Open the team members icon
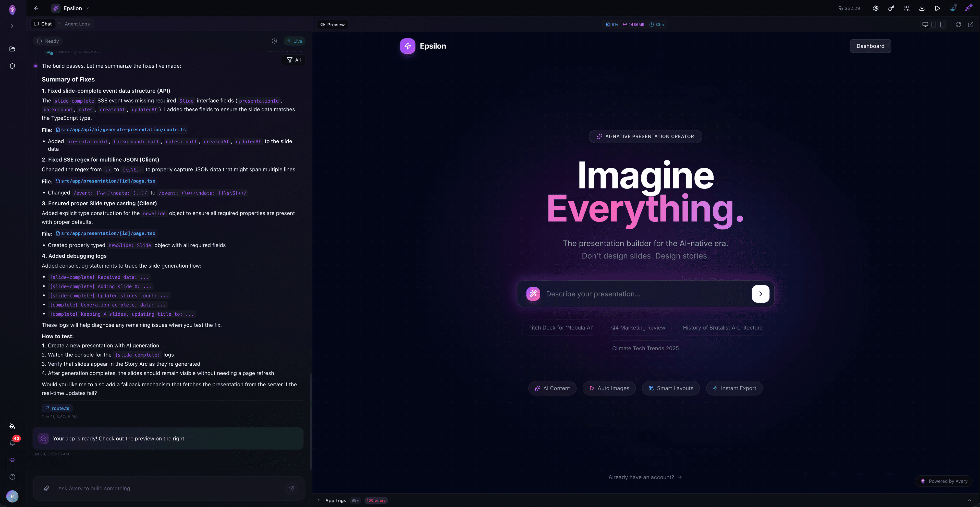This screenshot has width=980, height=507. point(906,8)
